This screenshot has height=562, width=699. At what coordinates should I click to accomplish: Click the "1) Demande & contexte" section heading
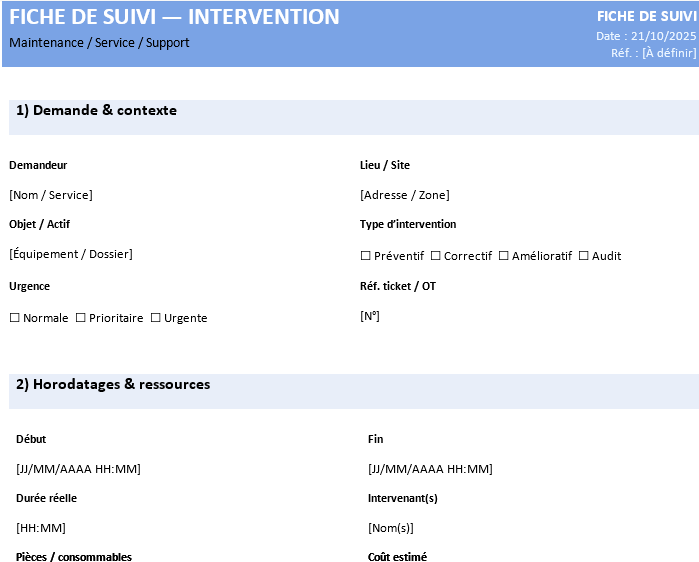(96, 111)
